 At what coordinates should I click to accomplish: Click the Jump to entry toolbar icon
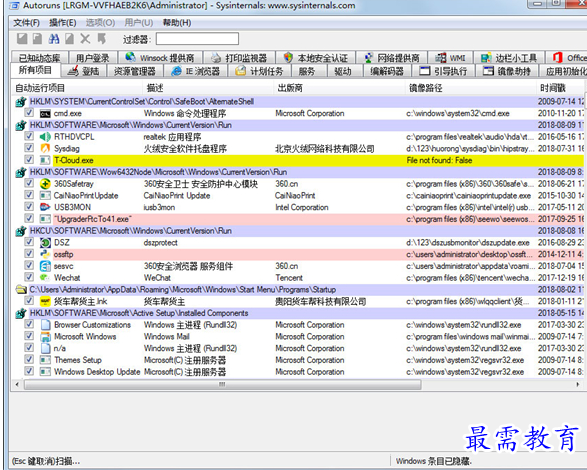(101, 39)
